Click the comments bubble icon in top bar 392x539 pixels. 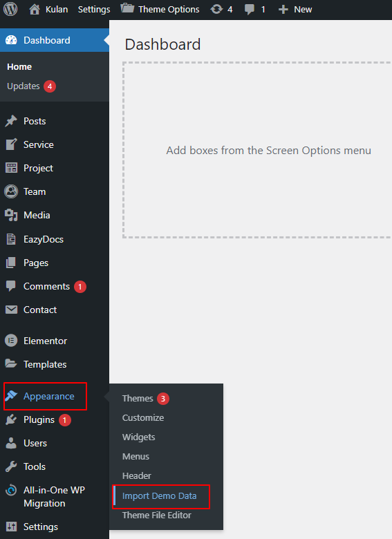click(250, 10)
